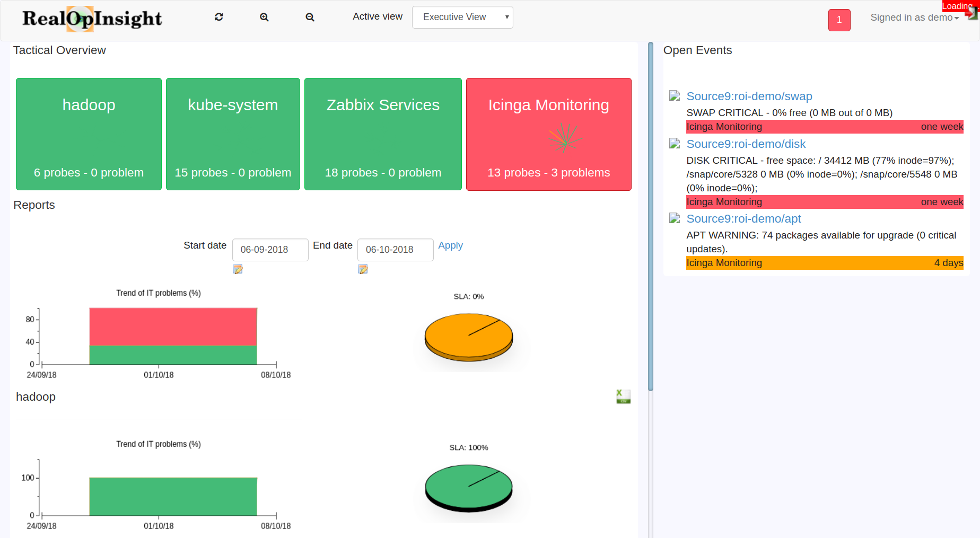Select the Icinga Monitoring red tile
Screen dimensions: 980x538
click(x=548, y=134)
